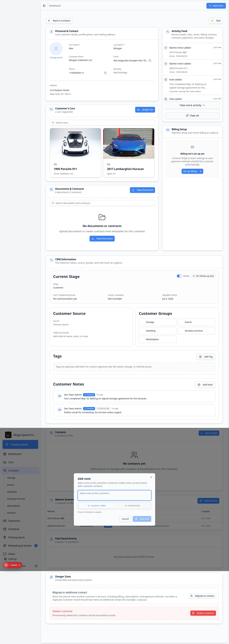Click View all activity
The width and height of the screenshot is (229, 644).
pos(192,116)
